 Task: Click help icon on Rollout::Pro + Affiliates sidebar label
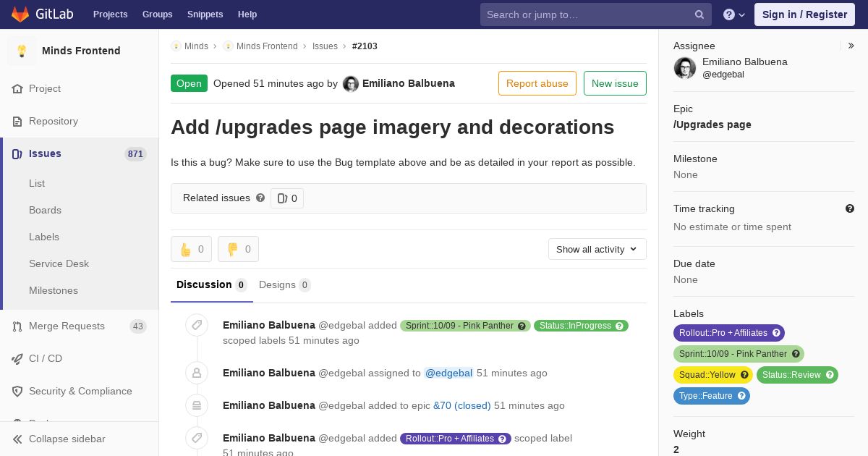pos(776,333)
